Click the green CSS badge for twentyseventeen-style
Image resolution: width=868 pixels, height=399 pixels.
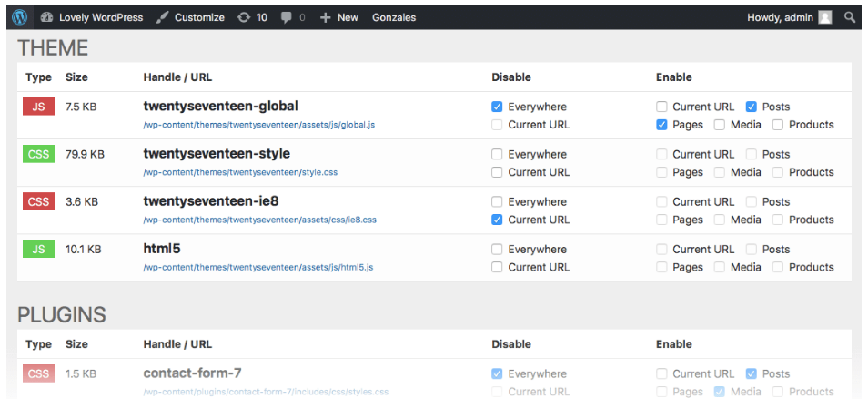[38, 154]
